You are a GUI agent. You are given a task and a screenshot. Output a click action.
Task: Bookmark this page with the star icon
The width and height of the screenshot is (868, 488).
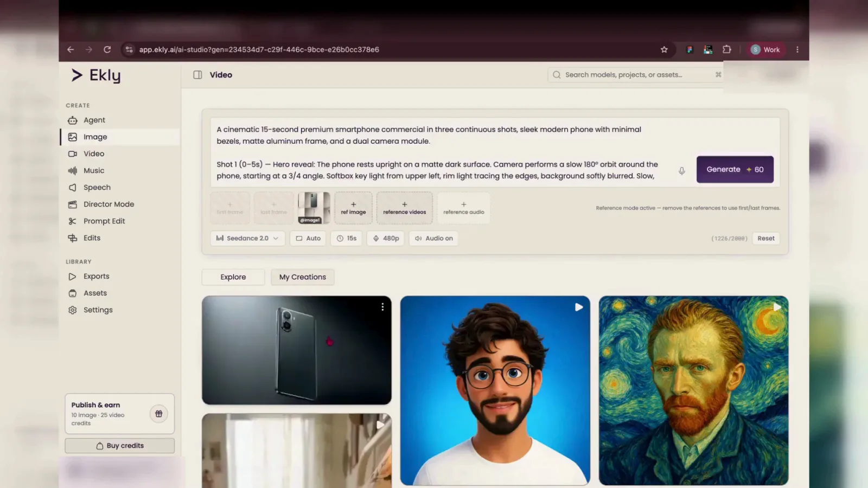664,49
